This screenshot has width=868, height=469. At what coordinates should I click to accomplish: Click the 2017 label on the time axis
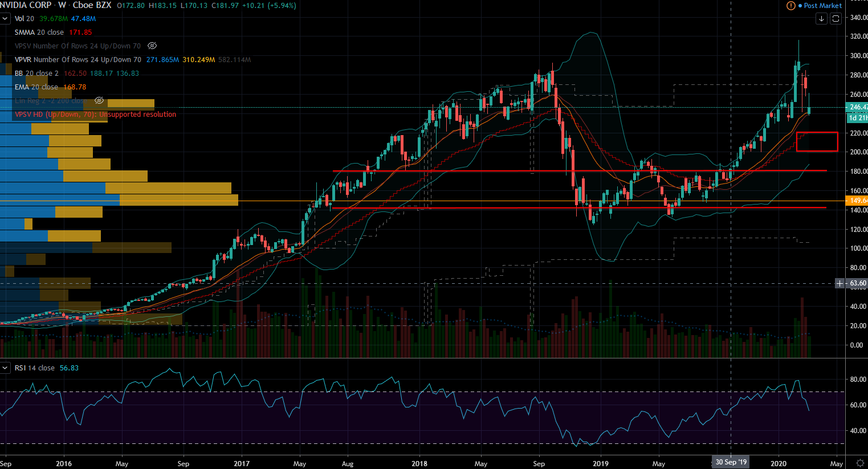point(242,464)
